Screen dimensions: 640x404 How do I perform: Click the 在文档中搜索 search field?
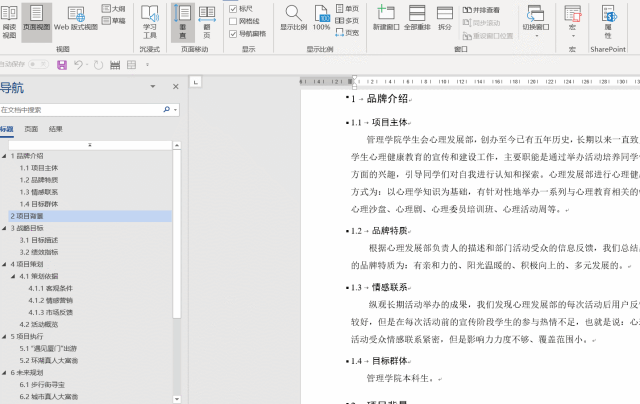(80, 110)
